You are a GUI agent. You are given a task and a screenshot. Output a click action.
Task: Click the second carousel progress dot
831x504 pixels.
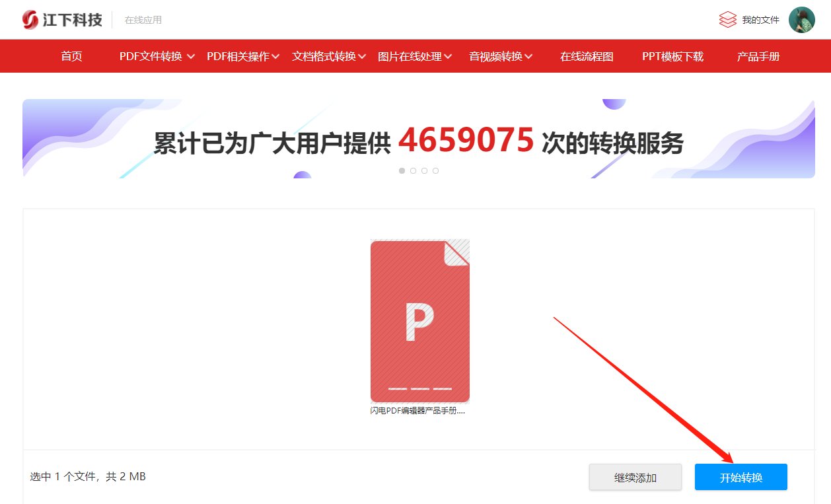[413, 170]
